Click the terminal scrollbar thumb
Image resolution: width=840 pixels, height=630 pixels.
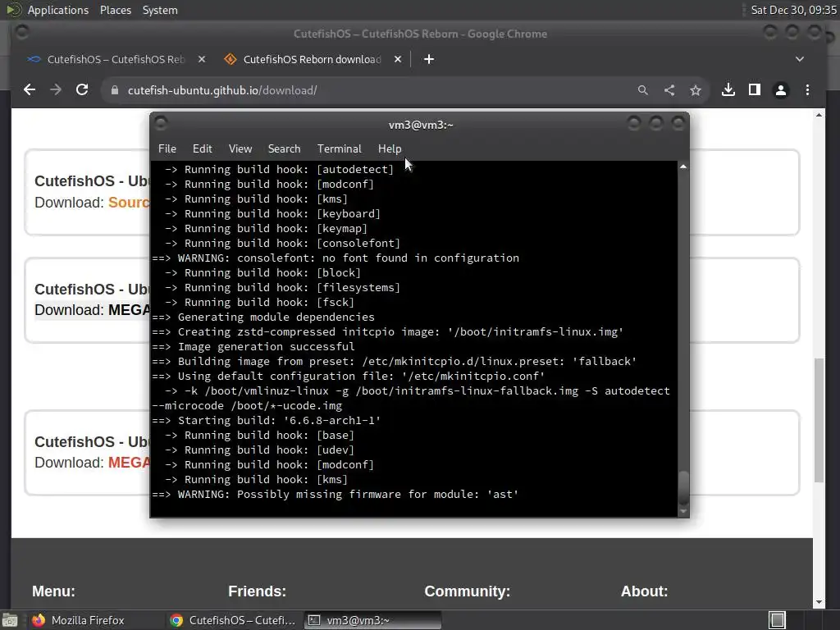click(x=683, y=487)
